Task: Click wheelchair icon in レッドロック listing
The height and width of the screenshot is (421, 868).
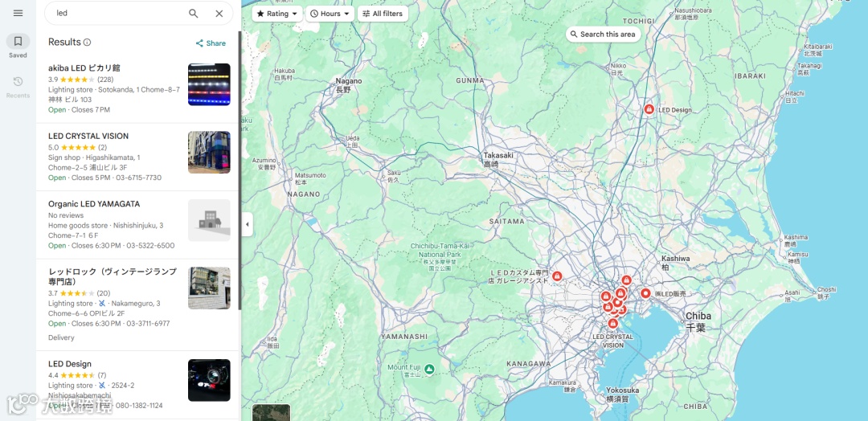Action: point(101,304)
